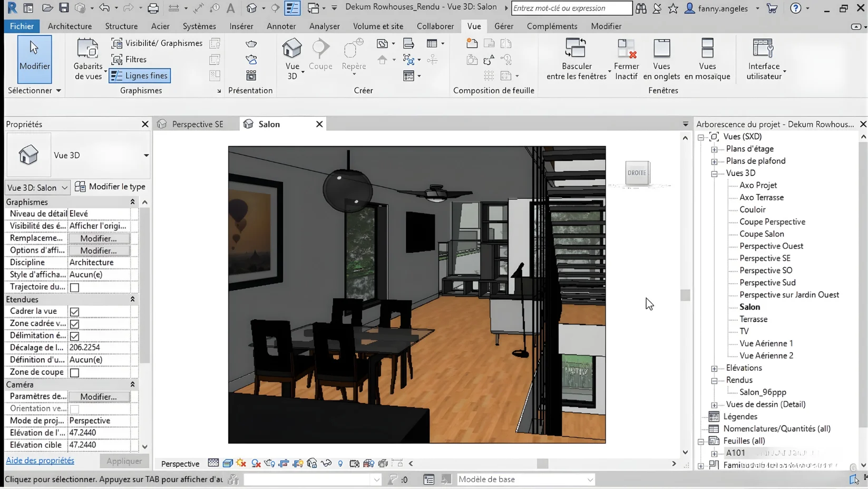Open the Gérer ribbon menu
The width and height of the screenshot is (868, 489).
(x=503, y=26)
